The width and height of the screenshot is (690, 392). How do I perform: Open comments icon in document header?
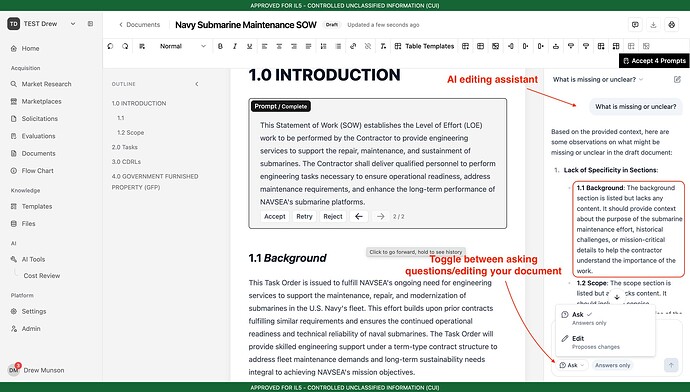[x=635, y=25]
